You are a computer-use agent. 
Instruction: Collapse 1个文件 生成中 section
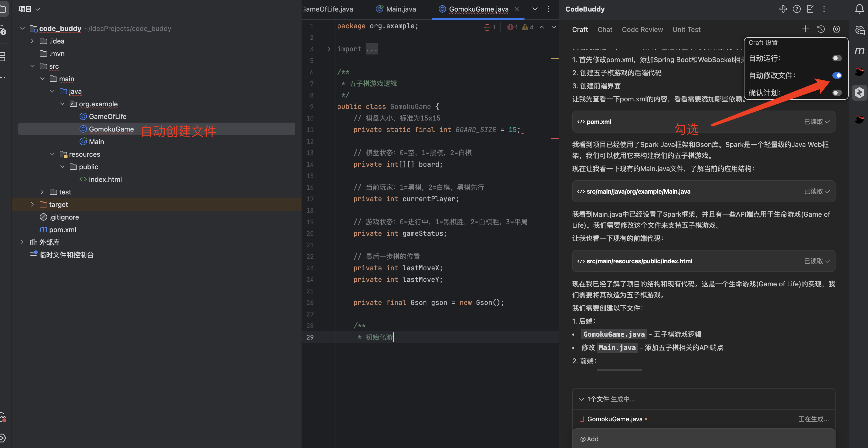581,399
